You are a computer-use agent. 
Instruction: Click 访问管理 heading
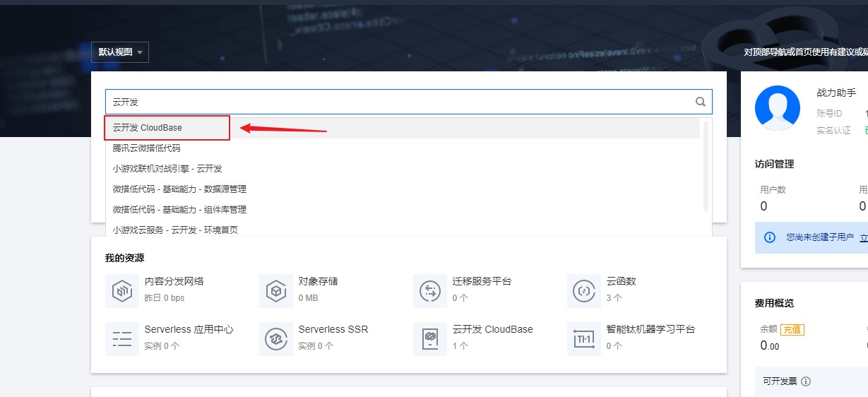click(x=774, y=164)
